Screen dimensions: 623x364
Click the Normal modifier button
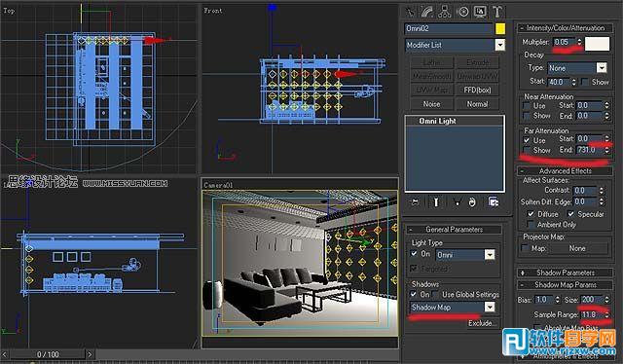tap(478, 104)
